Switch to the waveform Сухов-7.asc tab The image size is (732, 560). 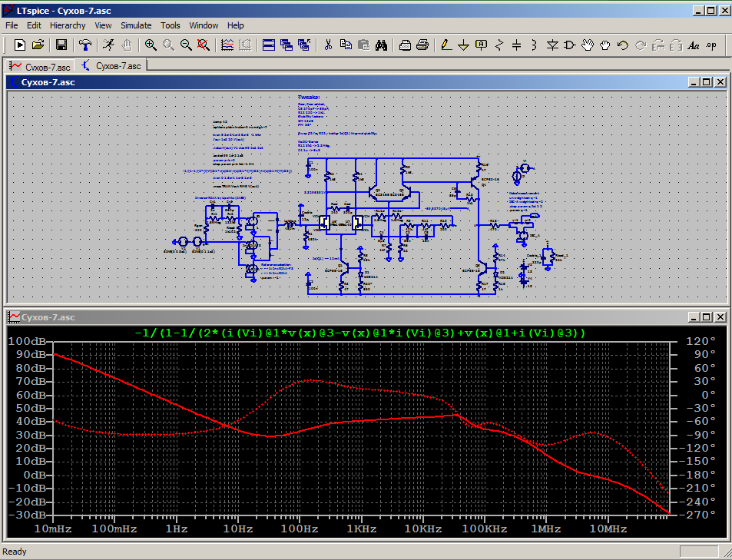(x=40, y=66)
